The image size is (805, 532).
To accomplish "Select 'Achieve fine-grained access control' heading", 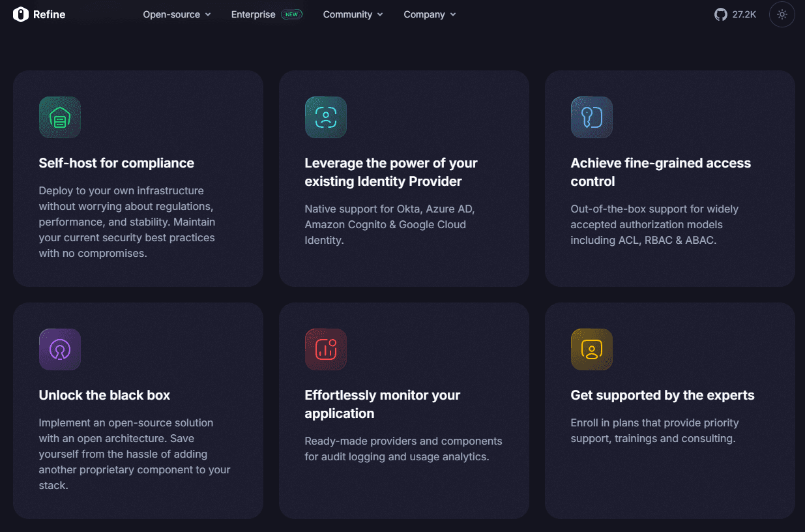I will [x=661, y=172].
